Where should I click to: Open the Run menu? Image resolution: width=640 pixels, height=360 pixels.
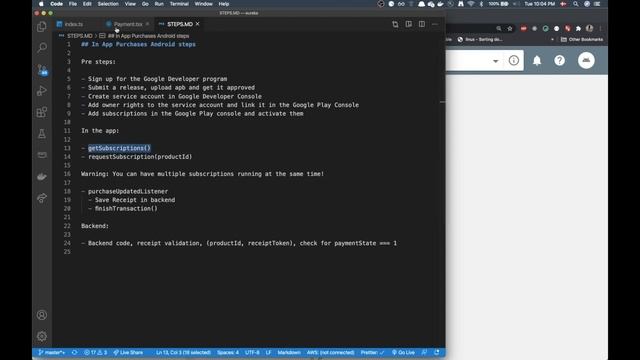[159, 4]
